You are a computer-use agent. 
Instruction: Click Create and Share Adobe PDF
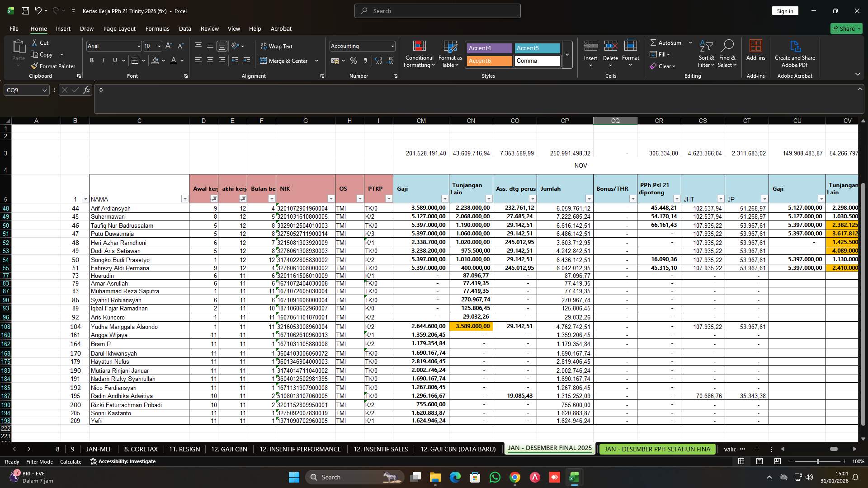pos(795,54)
